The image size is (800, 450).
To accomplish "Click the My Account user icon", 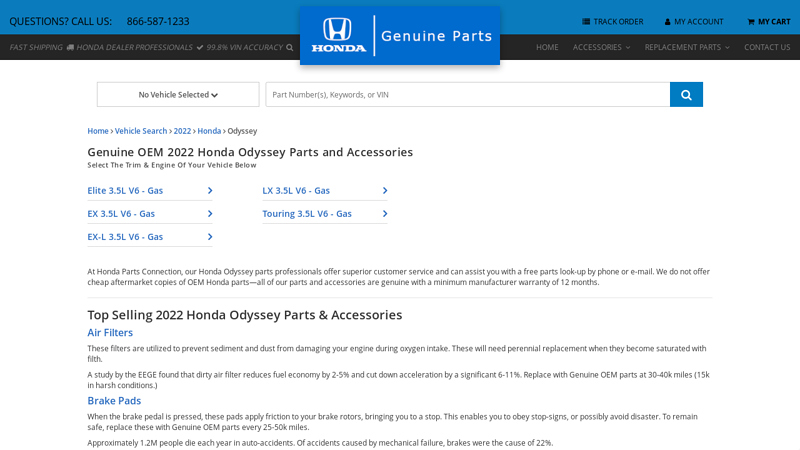I will coord(667,22).
